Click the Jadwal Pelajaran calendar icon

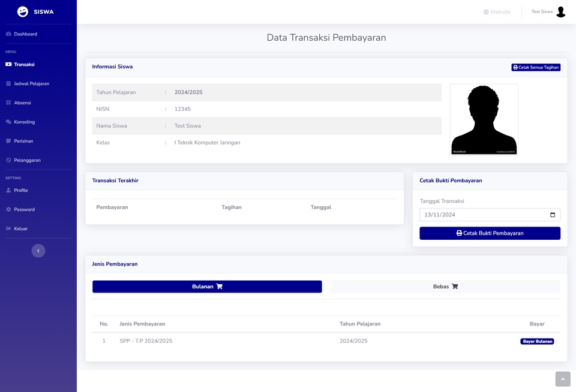[8, 83]
